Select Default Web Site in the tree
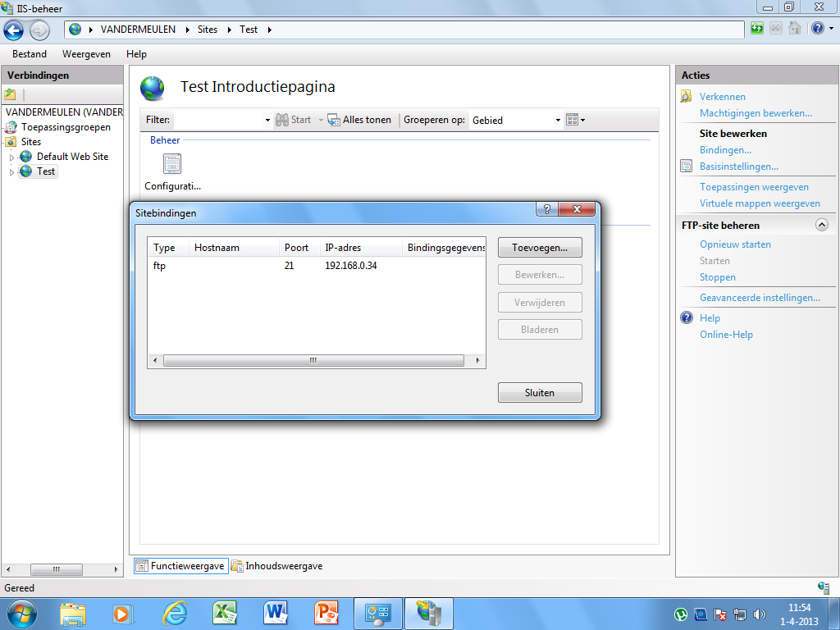840x630 pixels. pyautogui.click(x=72, y=157)
